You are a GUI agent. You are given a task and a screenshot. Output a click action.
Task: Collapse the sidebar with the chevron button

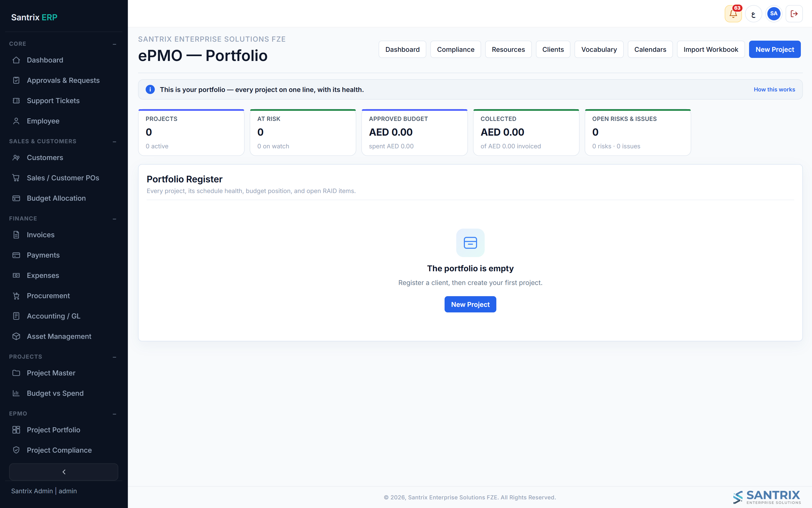[x=64, y=472]
